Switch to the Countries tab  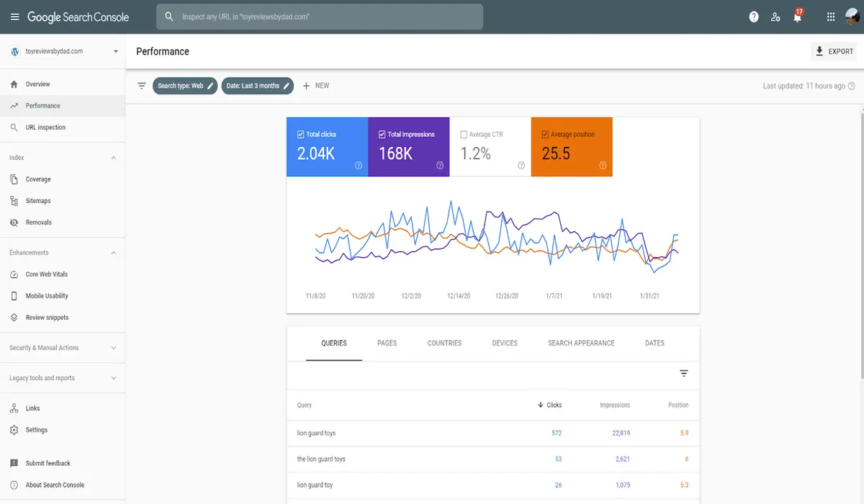[444, 343]
